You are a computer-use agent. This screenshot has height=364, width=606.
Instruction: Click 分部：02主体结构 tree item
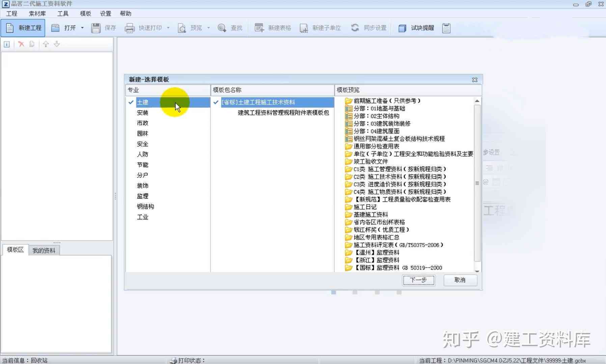[376, 116]
